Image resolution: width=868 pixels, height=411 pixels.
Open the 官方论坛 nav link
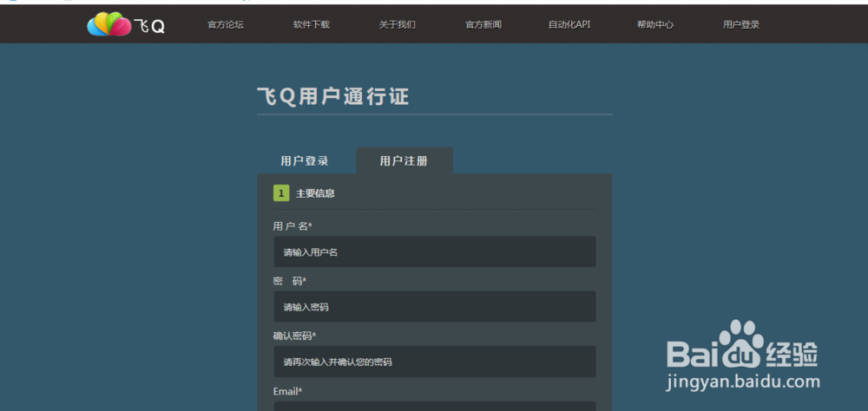tap(226, 25)
